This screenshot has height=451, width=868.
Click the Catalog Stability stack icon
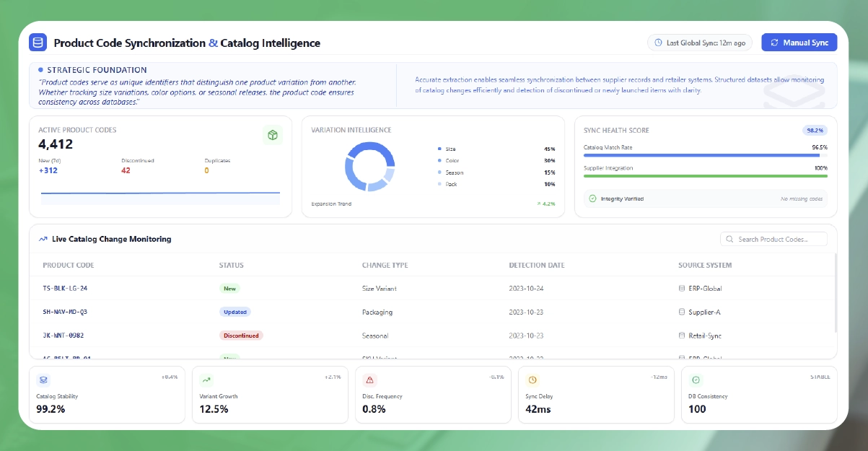coord(44,378)
